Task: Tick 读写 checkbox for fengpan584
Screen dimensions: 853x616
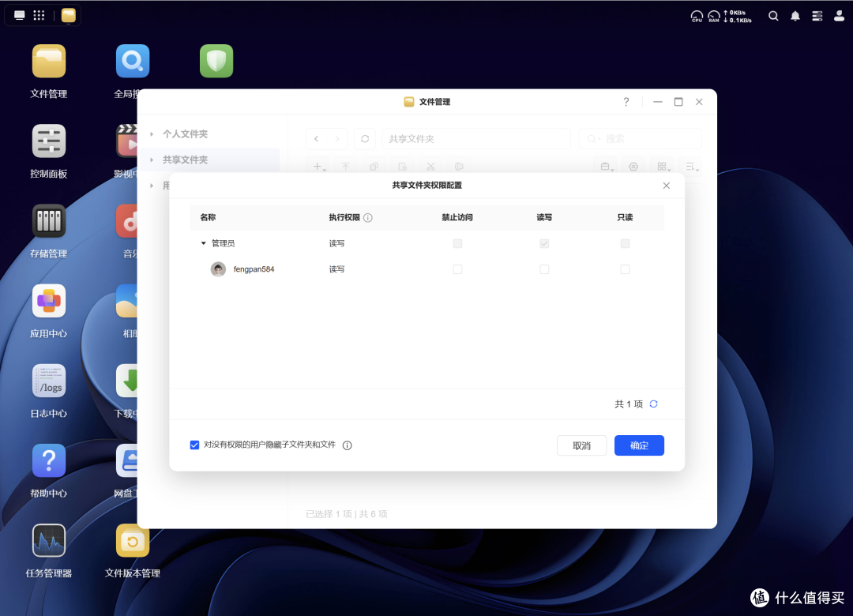Action: pyautogui.click(x=544, y=269)
